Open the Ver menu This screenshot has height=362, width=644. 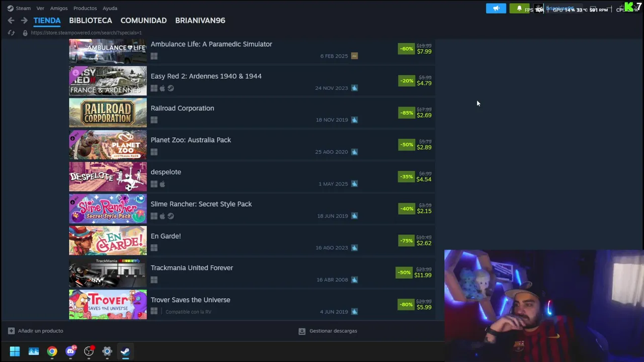40,8
